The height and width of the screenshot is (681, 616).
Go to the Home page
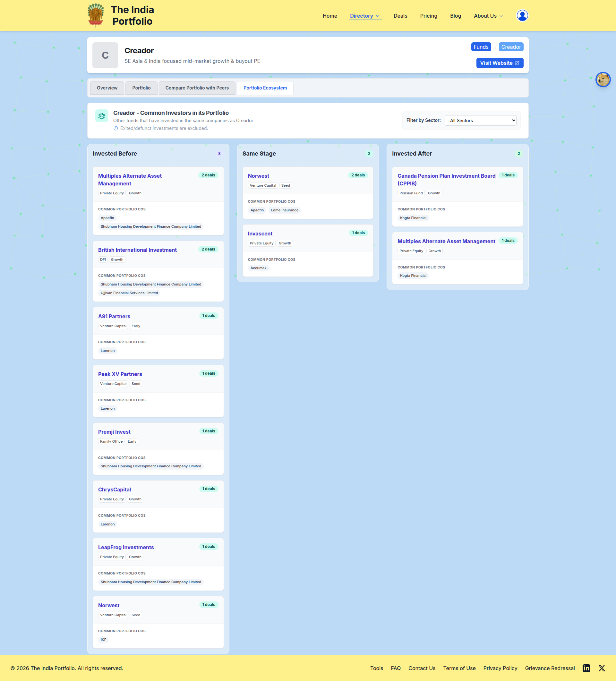pos(330,16)
